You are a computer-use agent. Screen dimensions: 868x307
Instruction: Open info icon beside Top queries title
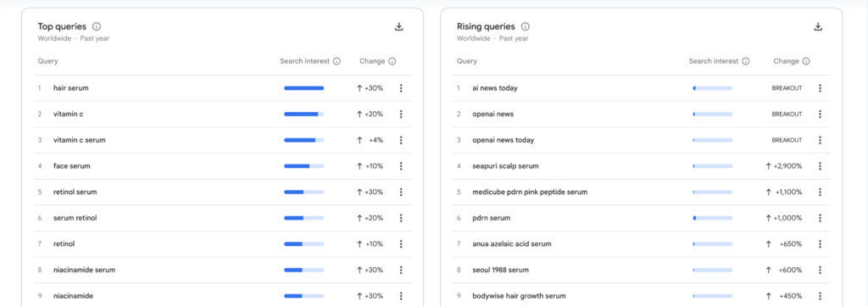pyautogui.click(x=97, y=26)
